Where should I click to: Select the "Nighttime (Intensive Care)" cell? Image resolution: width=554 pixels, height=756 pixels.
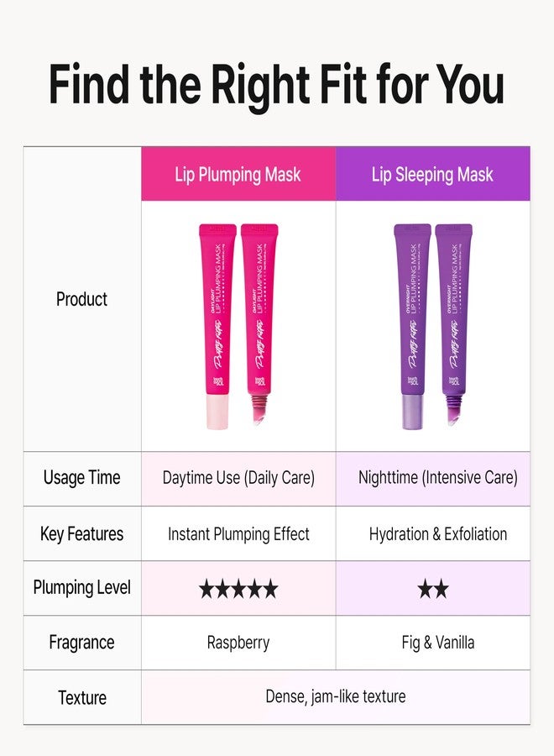(437, 478)
